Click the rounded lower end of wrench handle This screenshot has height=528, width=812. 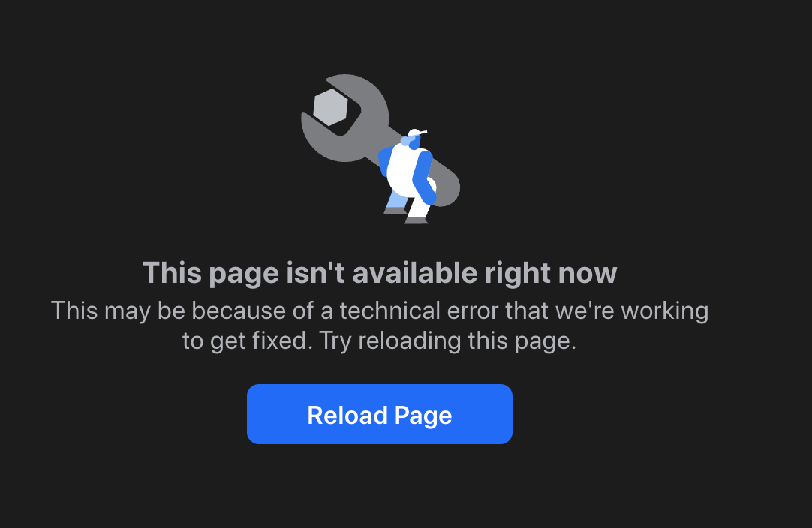(447, 187)
